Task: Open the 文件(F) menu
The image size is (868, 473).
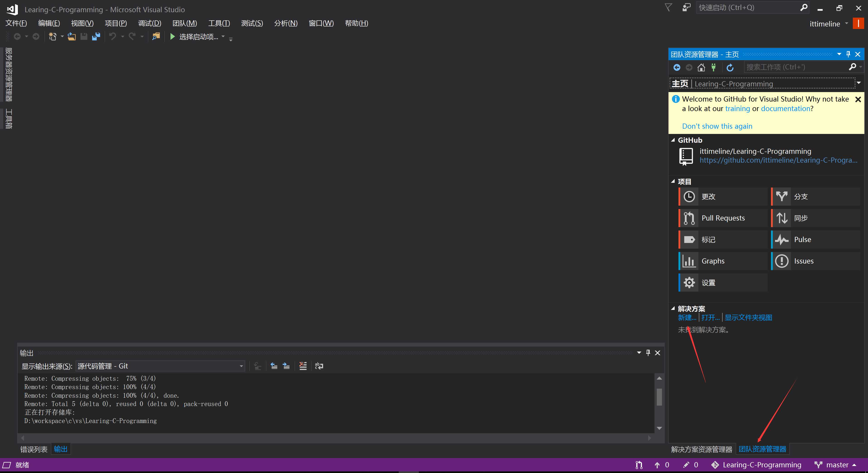Action: (x=16, y=23)
